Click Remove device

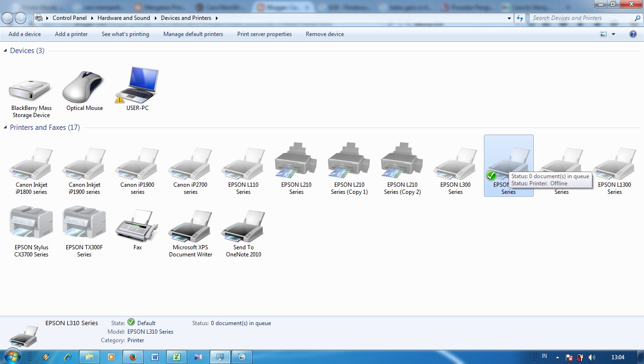pos(325,34)
